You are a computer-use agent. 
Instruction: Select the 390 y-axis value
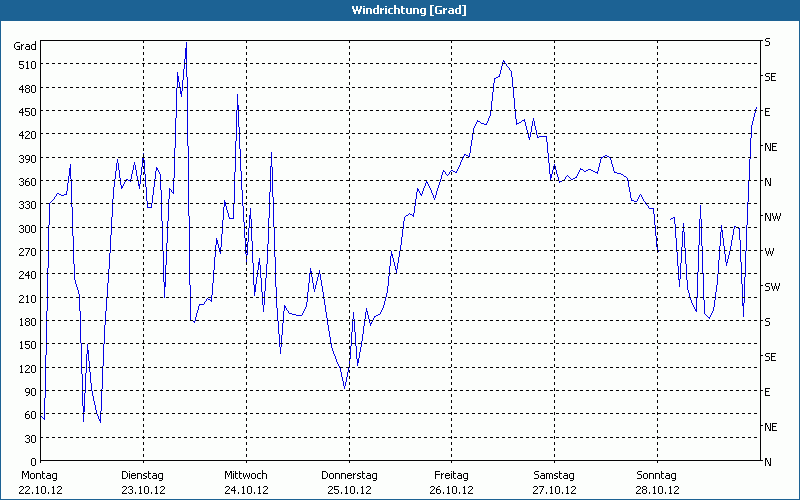pos(28,159)
